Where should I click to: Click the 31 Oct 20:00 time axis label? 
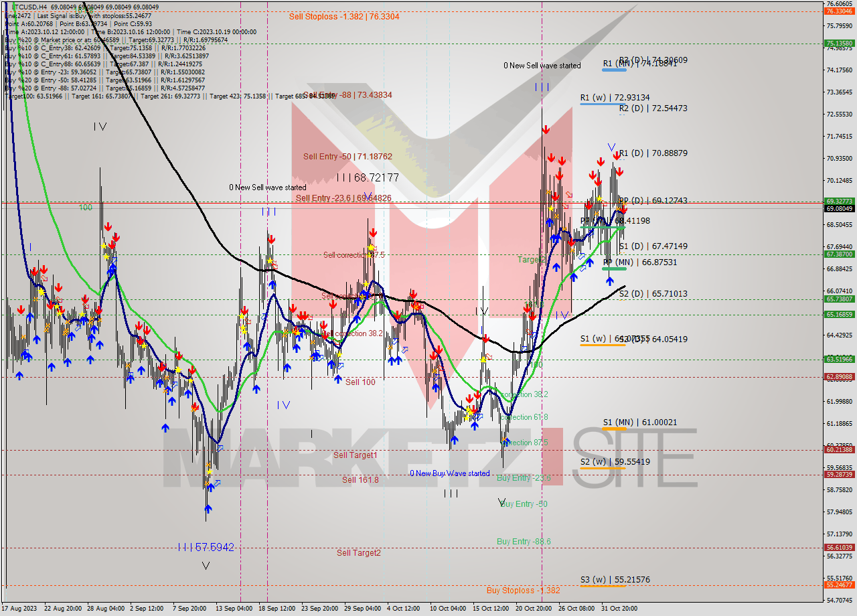[619, 609]
